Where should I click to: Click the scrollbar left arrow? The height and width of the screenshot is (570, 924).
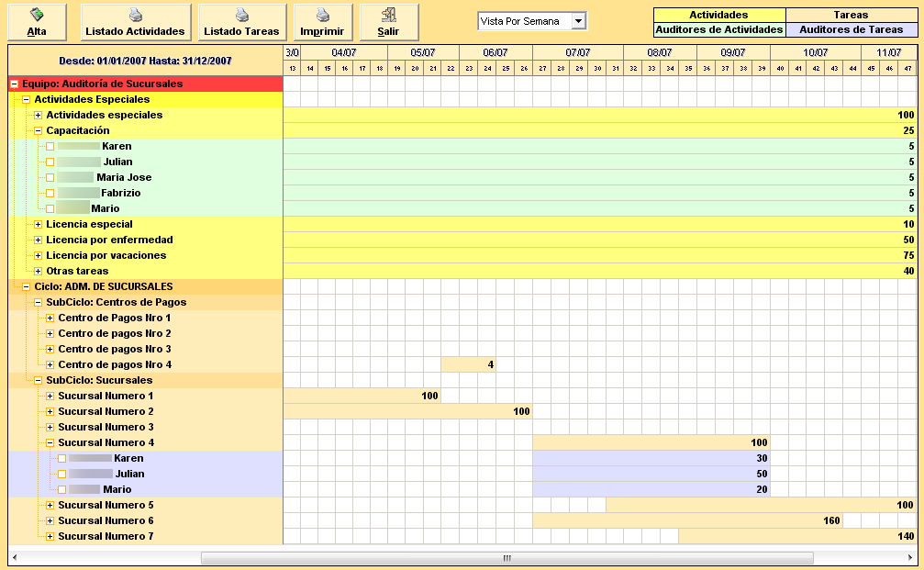point(15,558)
